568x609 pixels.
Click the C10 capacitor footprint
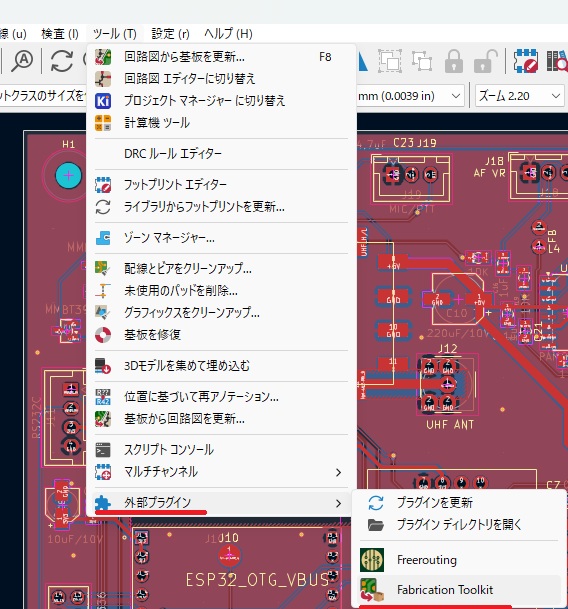pyautogui.click(x=458, y=299)
